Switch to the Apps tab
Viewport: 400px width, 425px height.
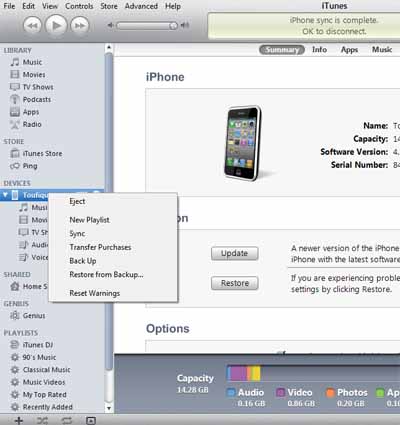349,50
